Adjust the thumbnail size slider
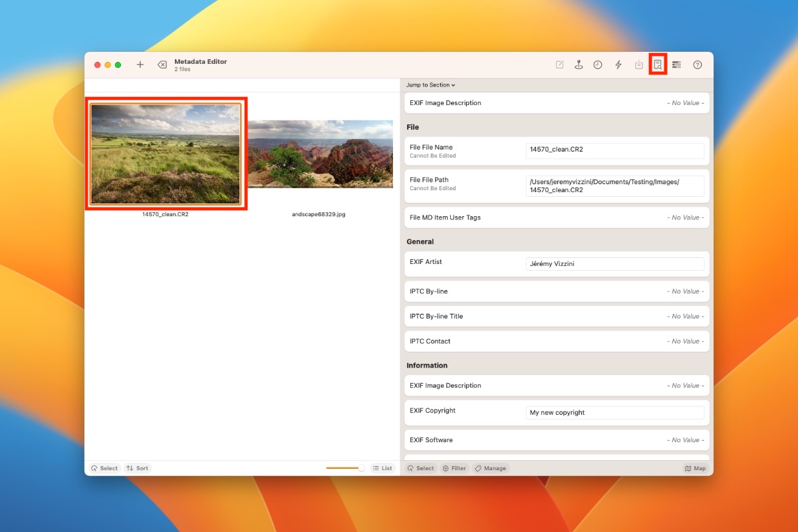This screenshot has height=532, width=798. click(x=346, y=468)
